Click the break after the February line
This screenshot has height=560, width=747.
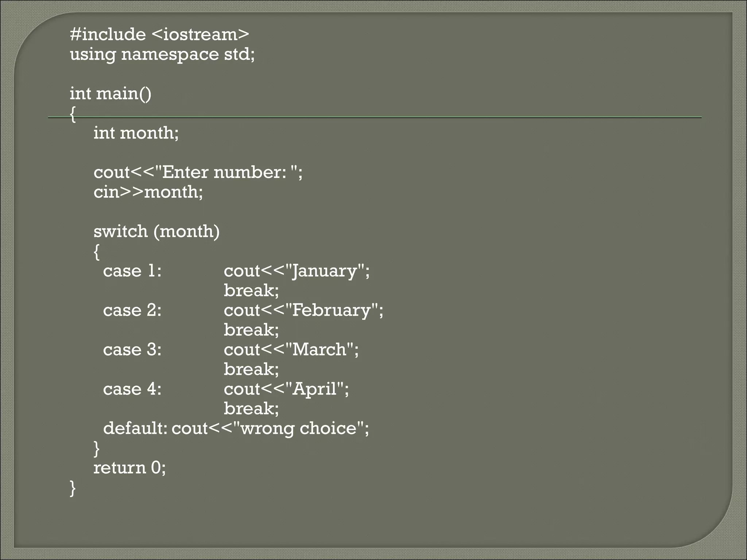click(x=251, y=330)
